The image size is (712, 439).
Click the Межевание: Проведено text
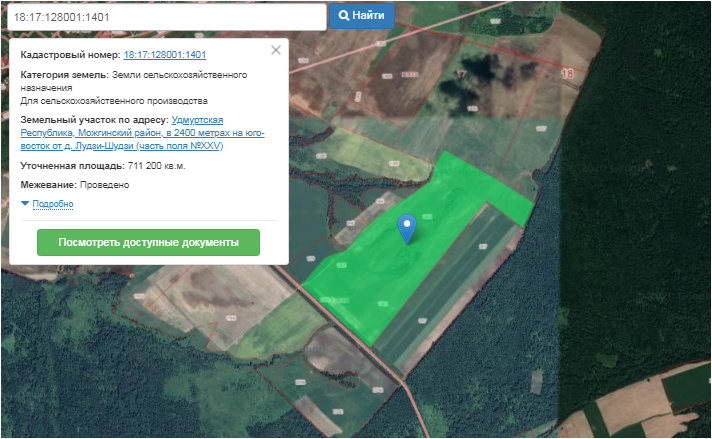point(75,185)
